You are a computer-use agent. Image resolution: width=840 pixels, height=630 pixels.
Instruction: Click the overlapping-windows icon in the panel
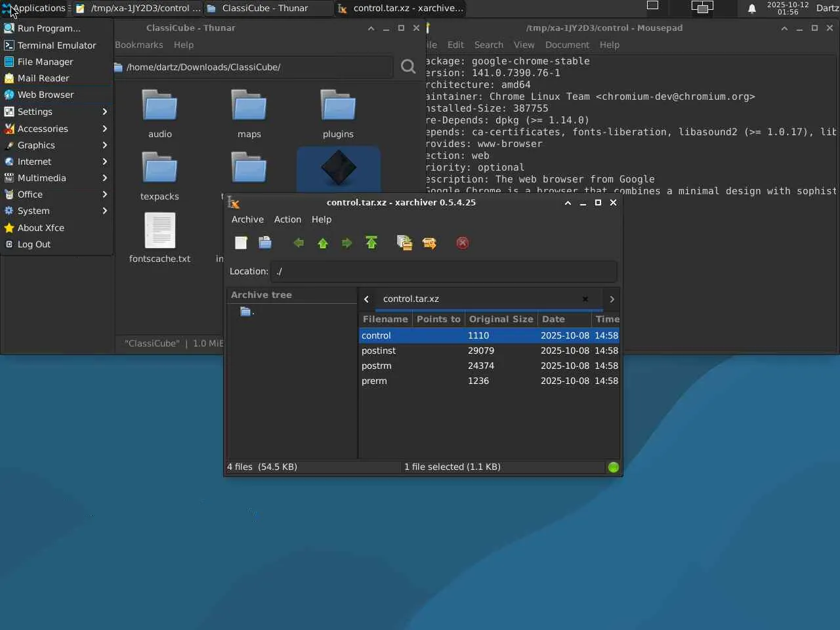click(x=702, y=7)
